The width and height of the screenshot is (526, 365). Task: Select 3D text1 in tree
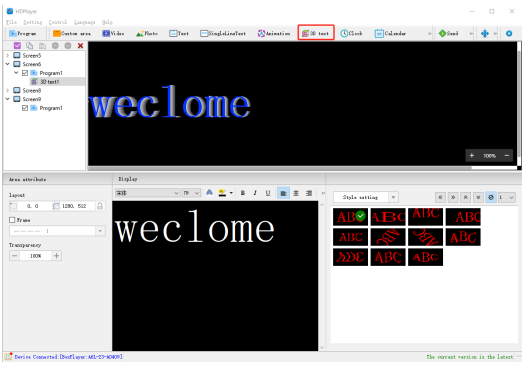(x=49, y=82)
